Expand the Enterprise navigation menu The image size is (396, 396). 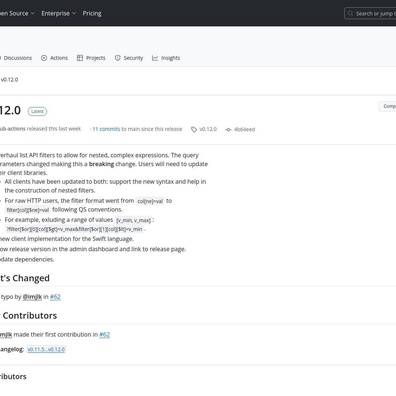click(59, 13)
